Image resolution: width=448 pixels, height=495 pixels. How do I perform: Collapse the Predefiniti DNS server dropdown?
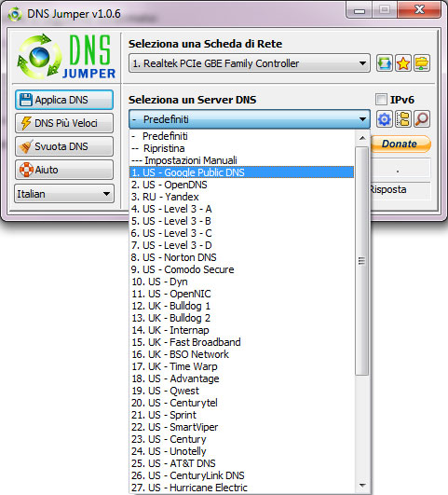(x=250, y=119)
